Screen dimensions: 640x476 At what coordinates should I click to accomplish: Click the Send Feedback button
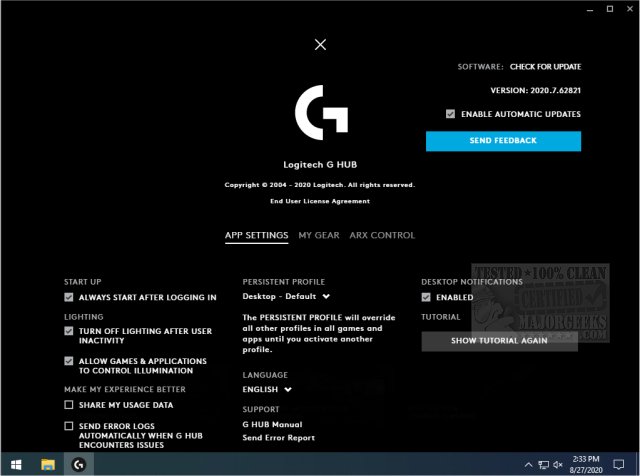pos(503,141)
